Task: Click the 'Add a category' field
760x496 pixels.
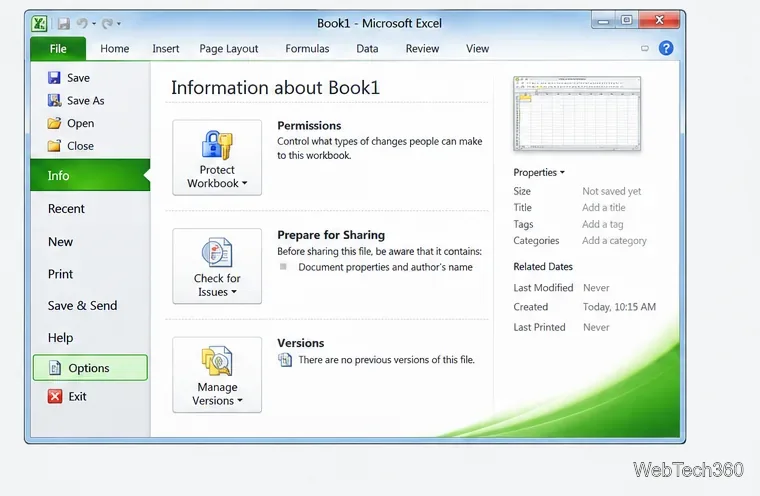Action: click(614, 240)
